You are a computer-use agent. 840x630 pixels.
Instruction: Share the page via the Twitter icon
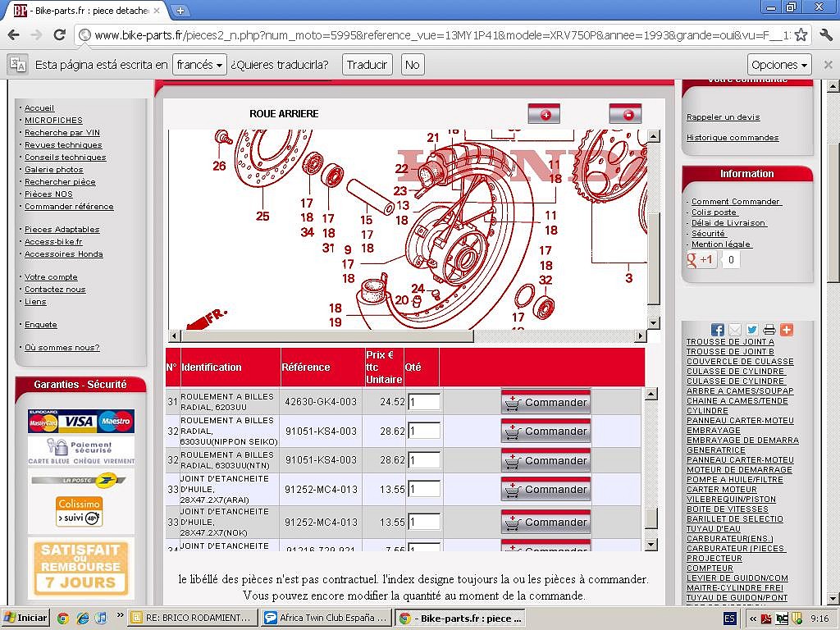[752, 330]
